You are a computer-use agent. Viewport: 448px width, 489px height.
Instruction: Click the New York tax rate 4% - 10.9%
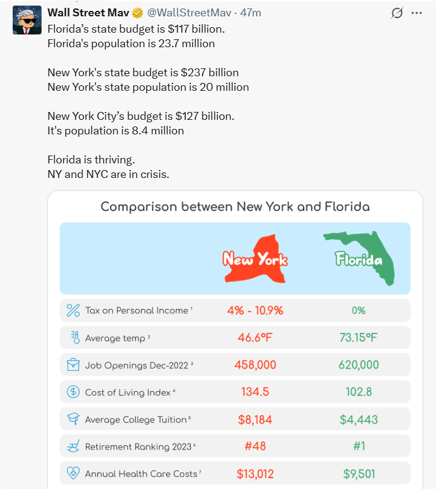(x=255, y=310)
